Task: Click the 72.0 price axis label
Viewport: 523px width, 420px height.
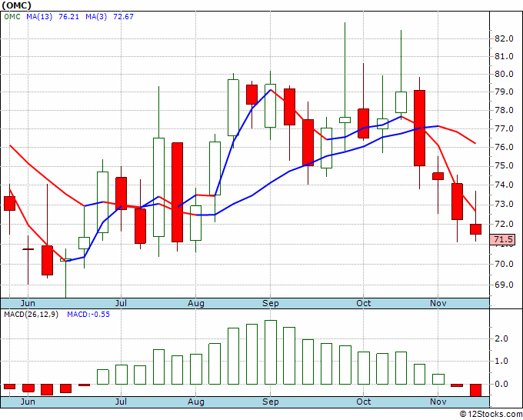Action: click(504, 224)
